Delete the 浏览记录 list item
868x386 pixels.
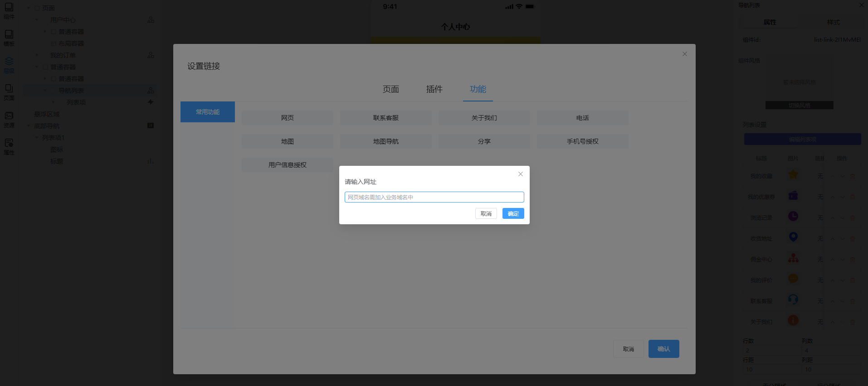coord(853,217)
